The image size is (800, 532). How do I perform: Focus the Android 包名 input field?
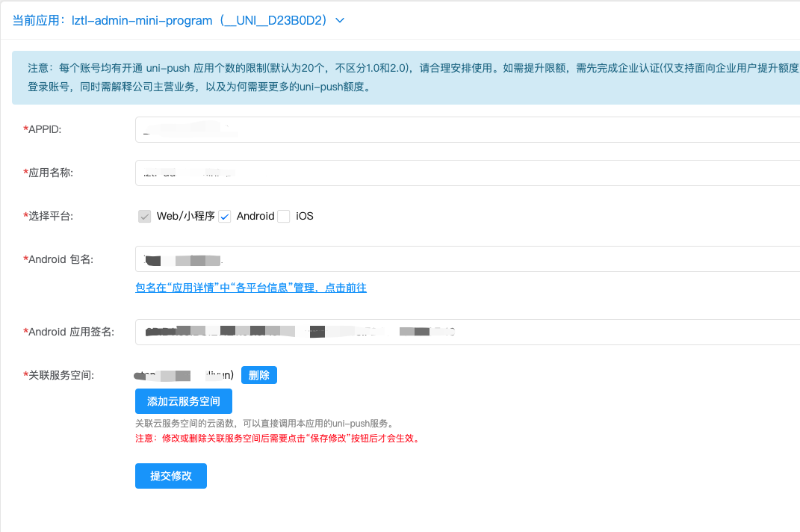click(468, 259)
